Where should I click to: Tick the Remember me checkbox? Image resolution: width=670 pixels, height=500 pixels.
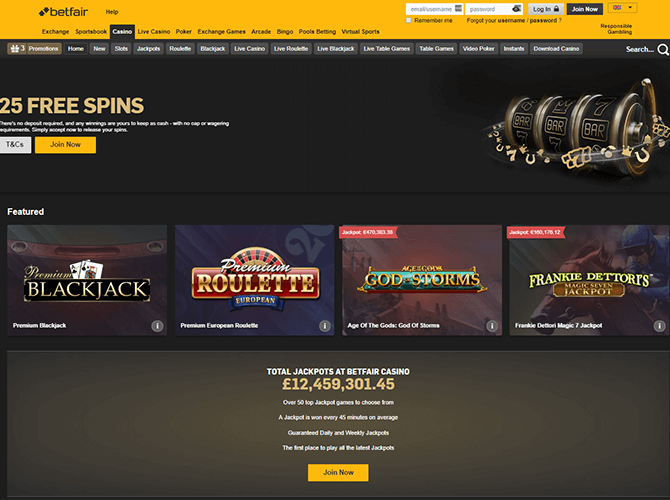point(408,20)
